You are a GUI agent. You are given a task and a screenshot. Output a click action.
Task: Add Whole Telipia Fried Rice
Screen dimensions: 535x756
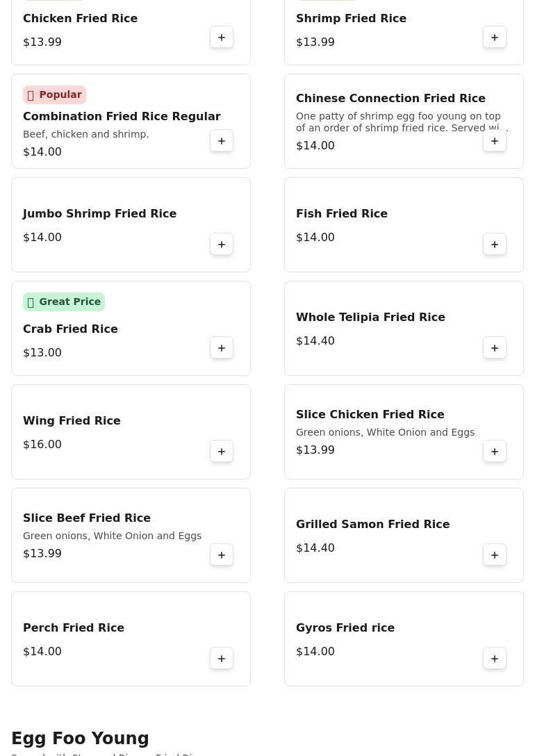click(x=495, y=348)
